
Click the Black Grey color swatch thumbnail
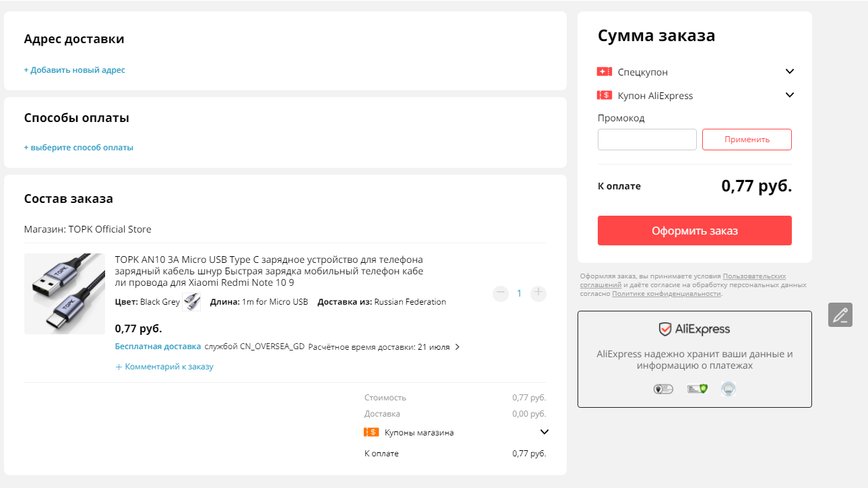[x=191, y=302]
